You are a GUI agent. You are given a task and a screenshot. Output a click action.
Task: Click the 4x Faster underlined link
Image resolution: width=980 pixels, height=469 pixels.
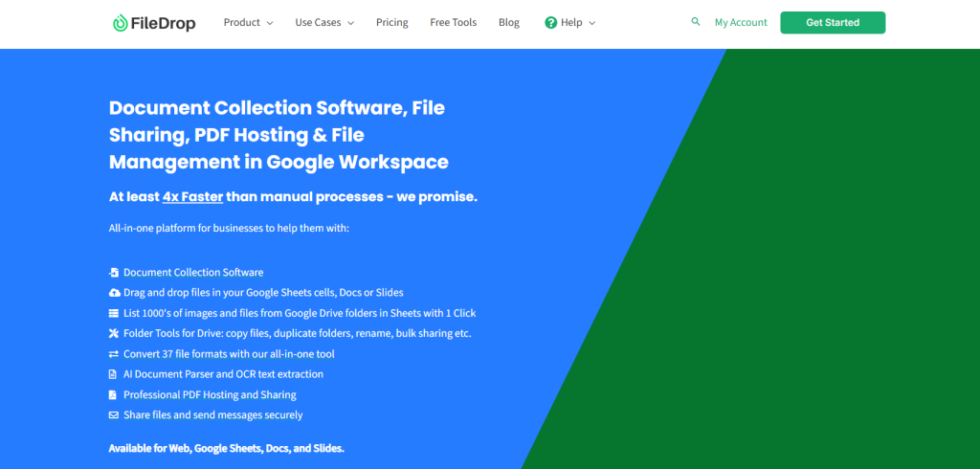192,196
